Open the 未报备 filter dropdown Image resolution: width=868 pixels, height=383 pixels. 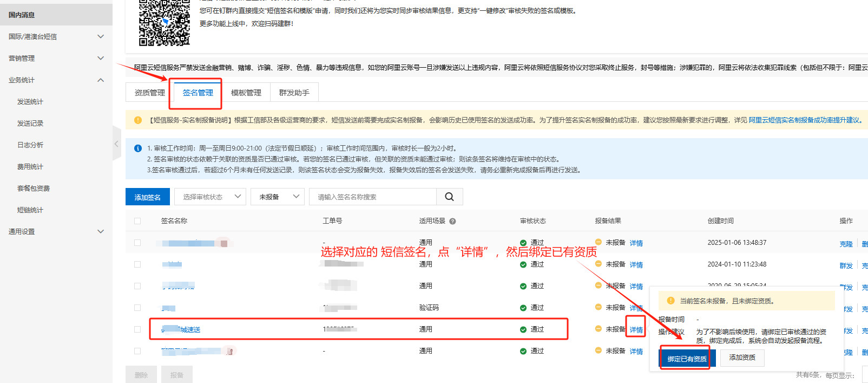[278, 197]
